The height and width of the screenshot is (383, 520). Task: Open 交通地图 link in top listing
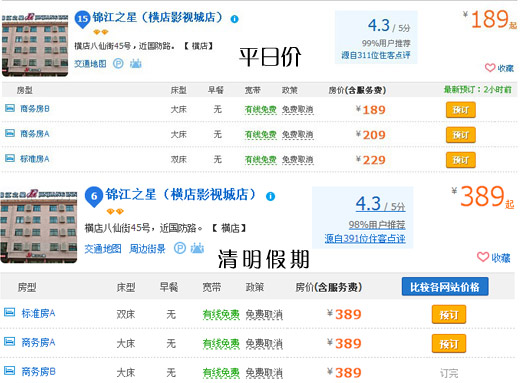pos(90,64)
